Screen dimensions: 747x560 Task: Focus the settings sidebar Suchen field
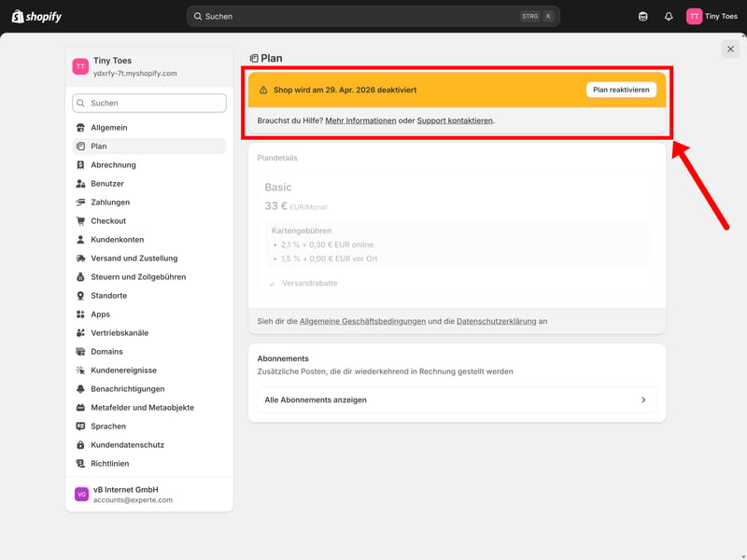149,104
